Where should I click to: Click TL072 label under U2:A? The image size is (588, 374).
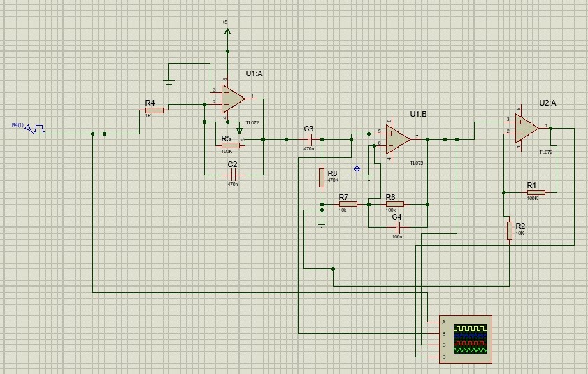pos(546,152)
